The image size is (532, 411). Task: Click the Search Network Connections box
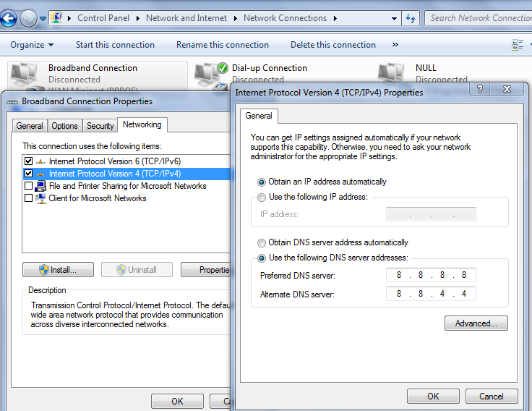tap(479, 18)
